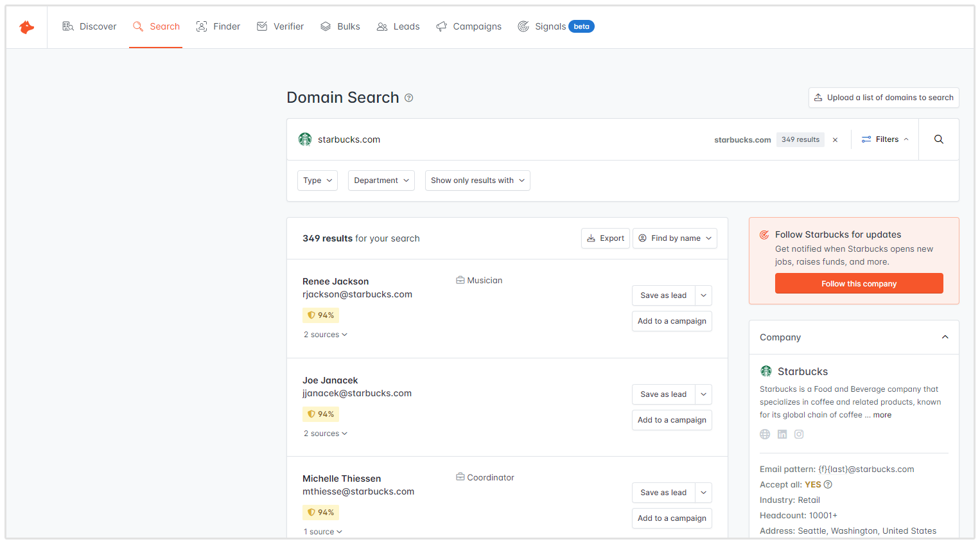Open the Type filter dropdown

pyautogui.click(x=317, y=180)
